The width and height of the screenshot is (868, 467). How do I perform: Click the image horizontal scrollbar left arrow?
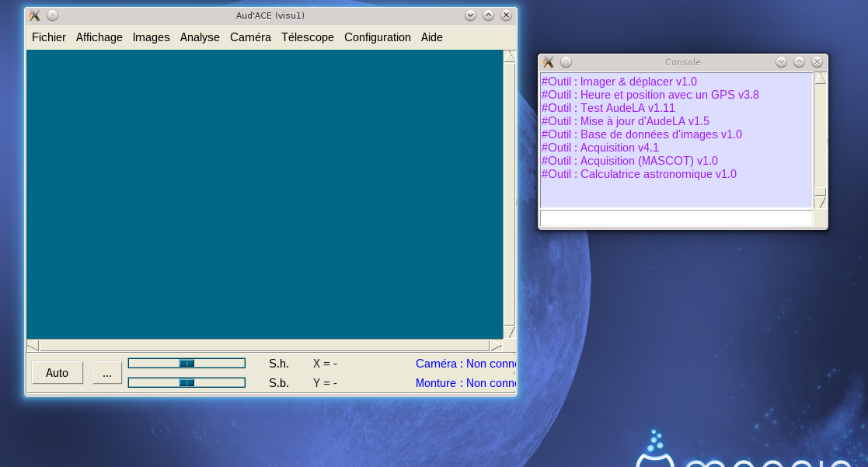pyautogui.click(x=33, y=346)
